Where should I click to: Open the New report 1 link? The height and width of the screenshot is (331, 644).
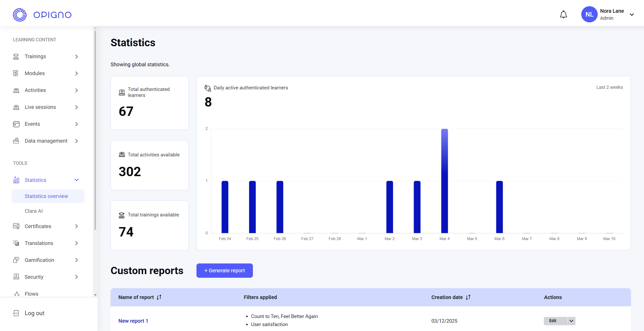(x=133, y=321)
